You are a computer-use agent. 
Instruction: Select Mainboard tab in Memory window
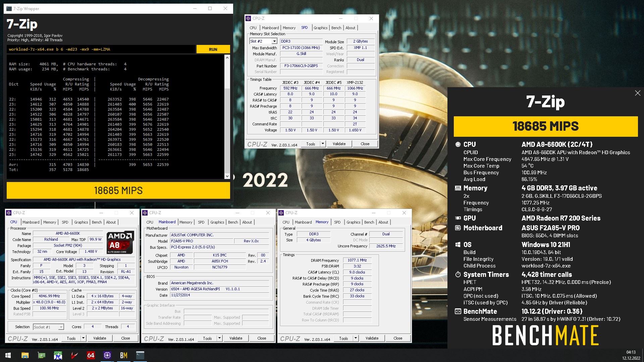pyautogui.click(x=303, y=222)
